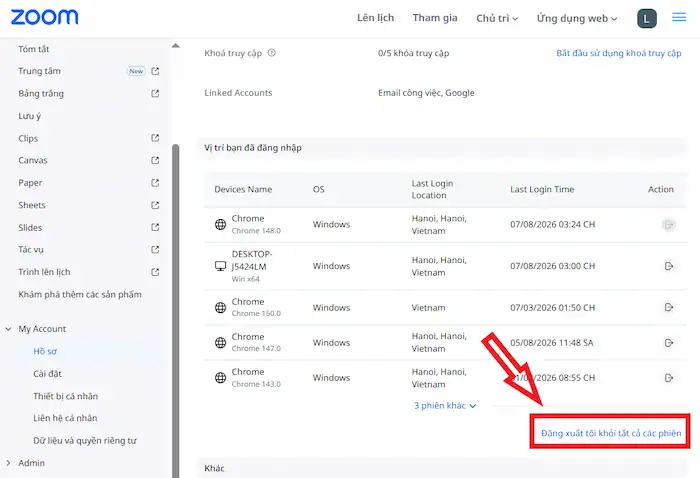Open Trình lên lịch in sidebar

44,272
